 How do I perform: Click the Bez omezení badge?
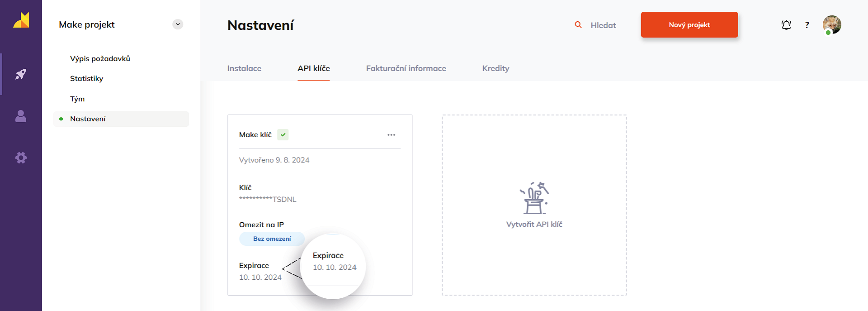click(x=272, y=239)
